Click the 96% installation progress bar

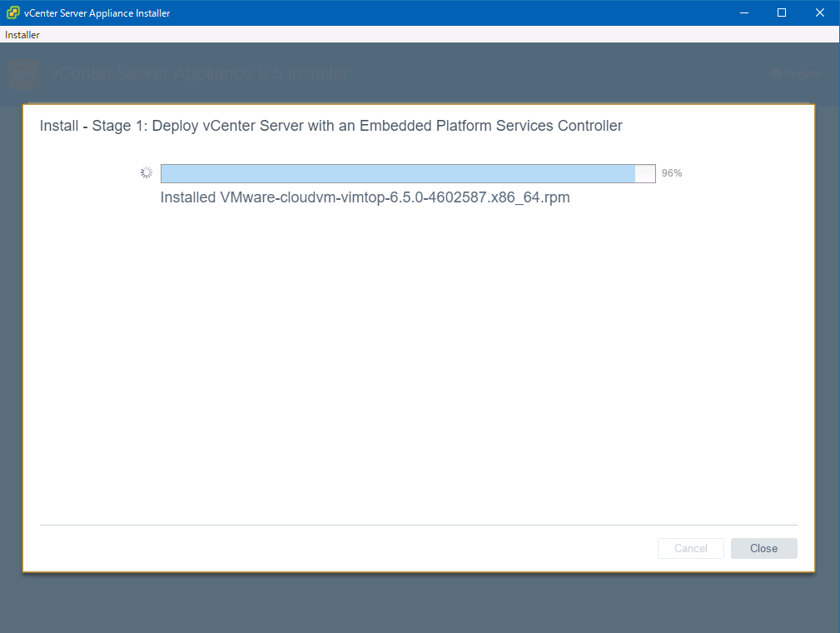point(408,174)
